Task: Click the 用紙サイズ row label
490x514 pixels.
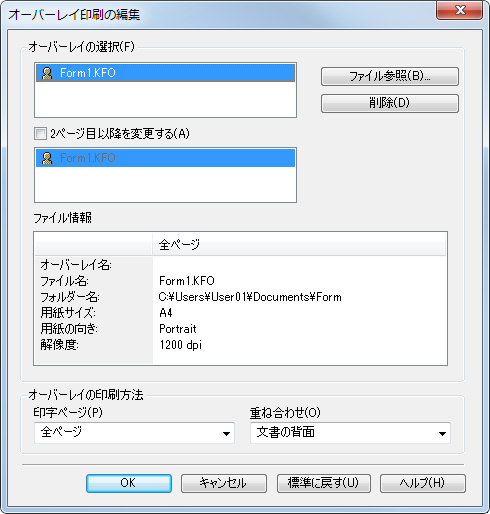Action: (x=68, y=313)
